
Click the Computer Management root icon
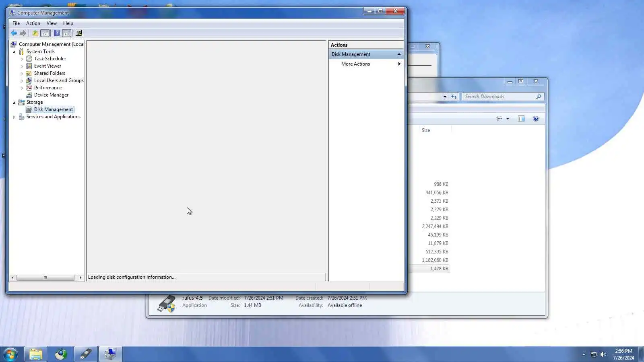pyautogui.click(x=13, y=44)
